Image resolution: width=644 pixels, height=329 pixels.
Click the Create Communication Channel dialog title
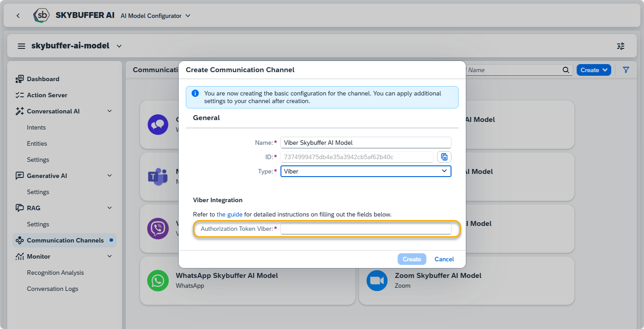click(240, 70)
